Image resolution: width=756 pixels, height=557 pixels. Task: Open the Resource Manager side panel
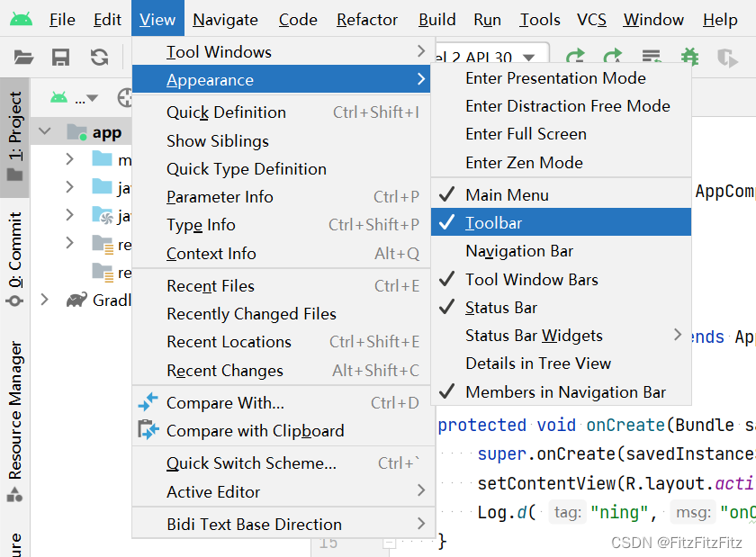click(15, 409)
